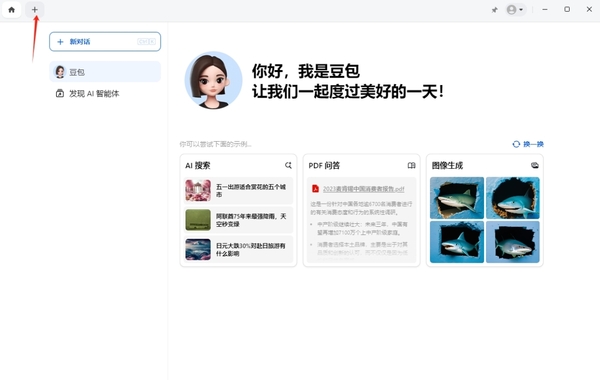600x380 pixels.
Task: Select the top-right shark image thumbnail
Action: point(513,198)
